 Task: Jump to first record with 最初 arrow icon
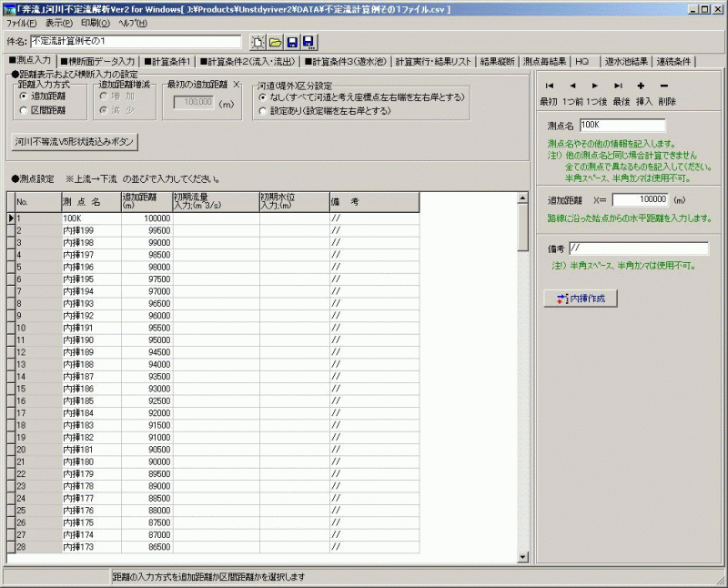[x=550, y=85]
